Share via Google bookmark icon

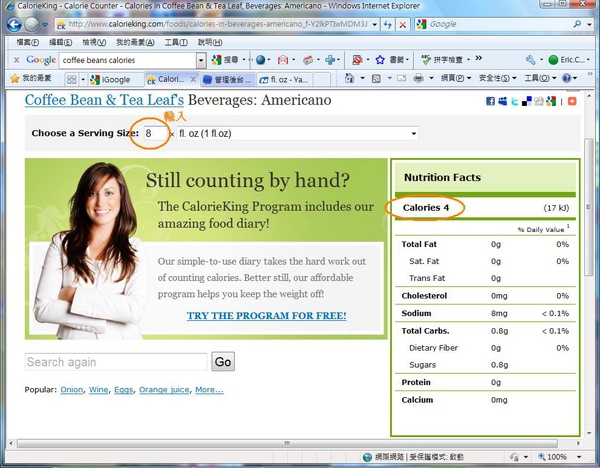coord(551,101)
